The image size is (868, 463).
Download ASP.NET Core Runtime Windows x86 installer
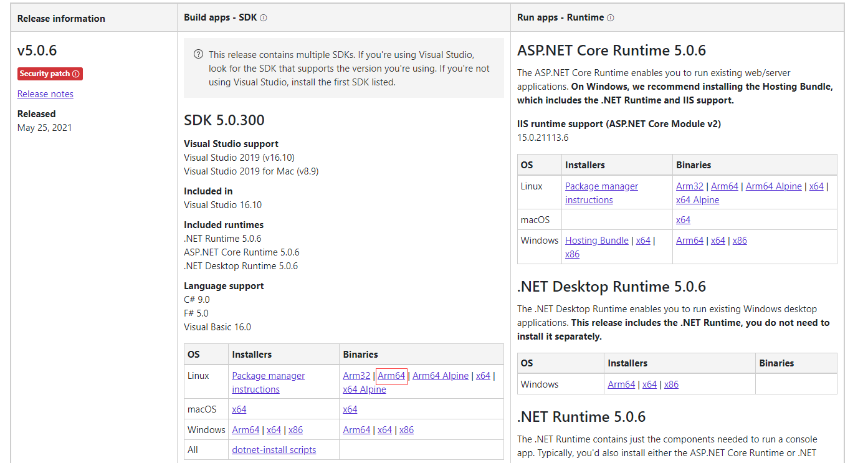(x=572, y=254)
